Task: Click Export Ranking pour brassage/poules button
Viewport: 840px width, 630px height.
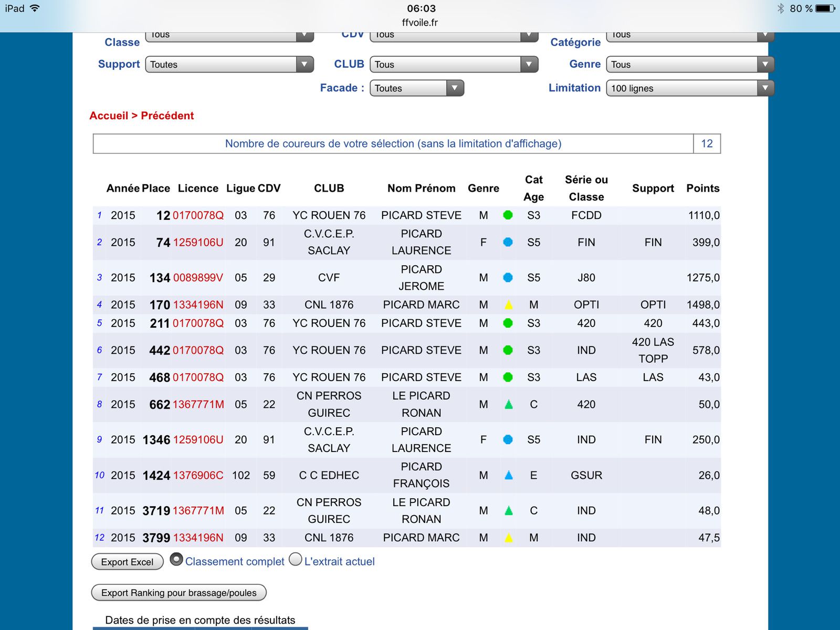Action: pos(179,593)
